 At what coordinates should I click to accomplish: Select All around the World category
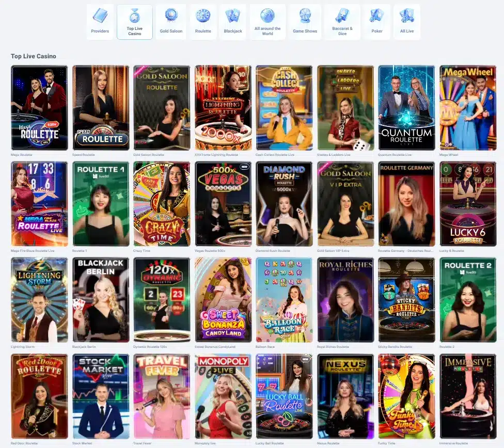[267, 22]
